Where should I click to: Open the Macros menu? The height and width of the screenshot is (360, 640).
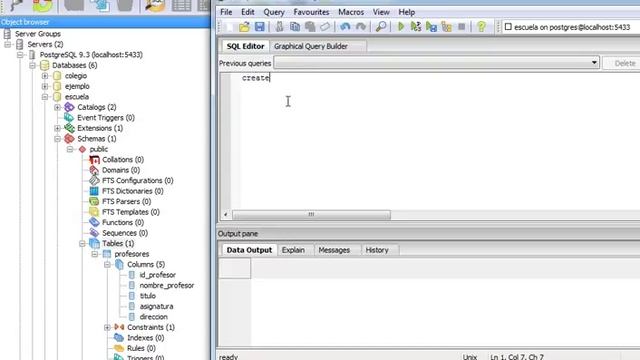pos(351,12)
